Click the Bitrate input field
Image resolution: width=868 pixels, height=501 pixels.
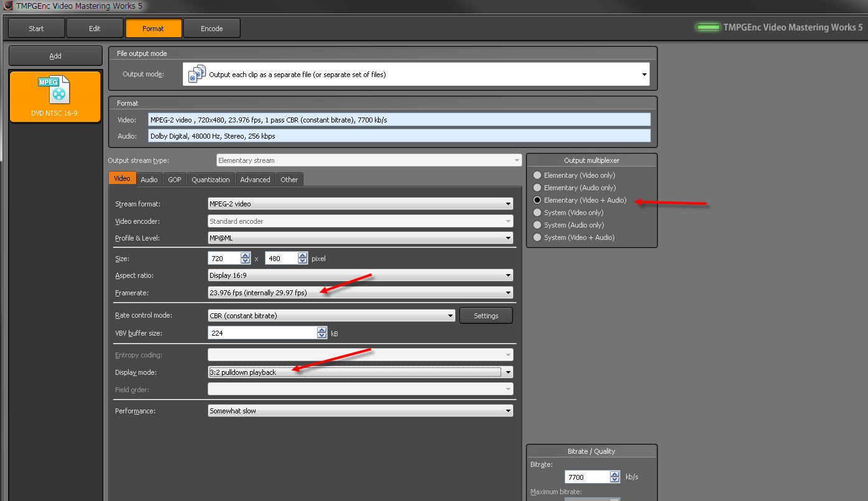coord(586,477)
